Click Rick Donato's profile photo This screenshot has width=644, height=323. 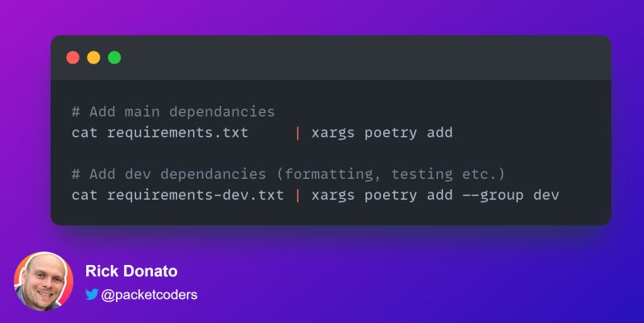coord(43,281)
